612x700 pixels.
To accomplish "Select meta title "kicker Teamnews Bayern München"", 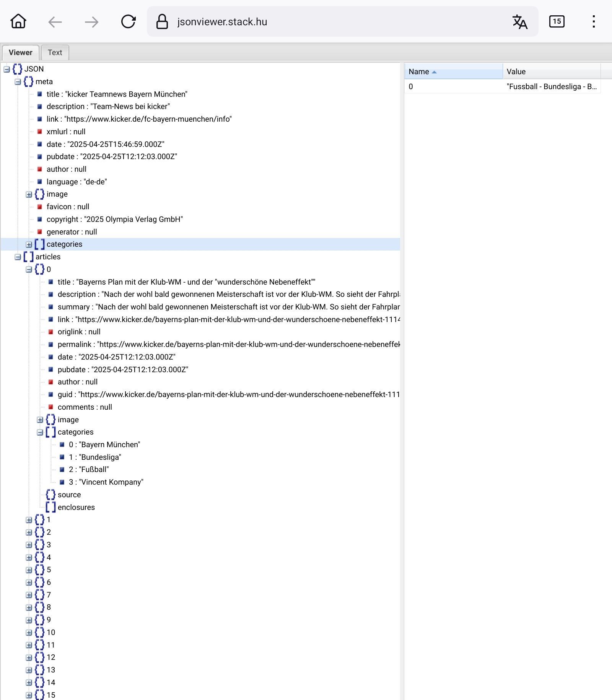I will [x=117, y=94].
